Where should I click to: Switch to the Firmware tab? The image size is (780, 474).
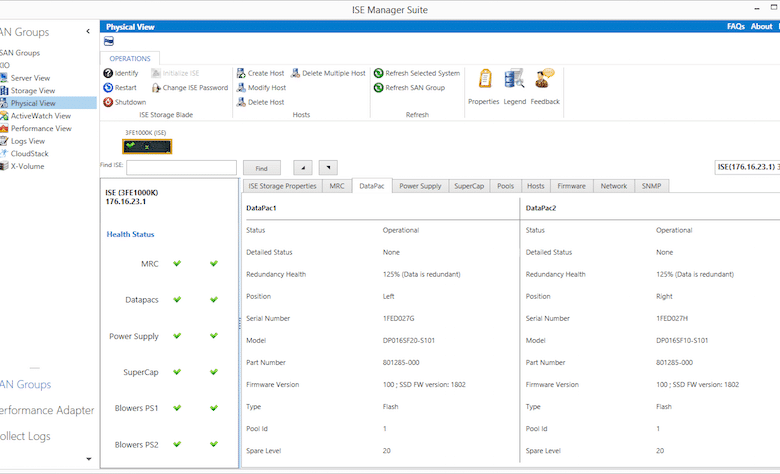point(572,186)
